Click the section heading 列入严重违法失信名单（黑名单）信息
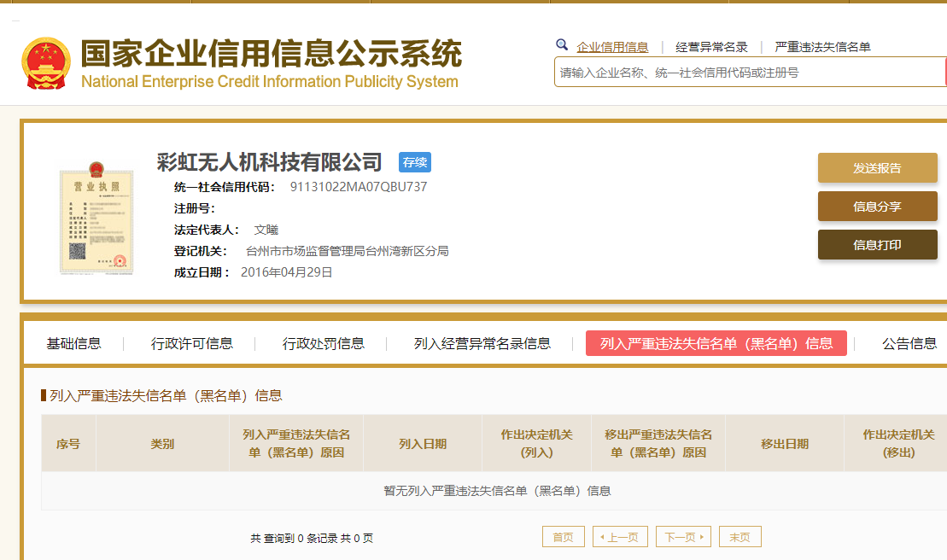The width and height of the screenshot is (947, 560). pyautogui.click(x=166, y=395)
